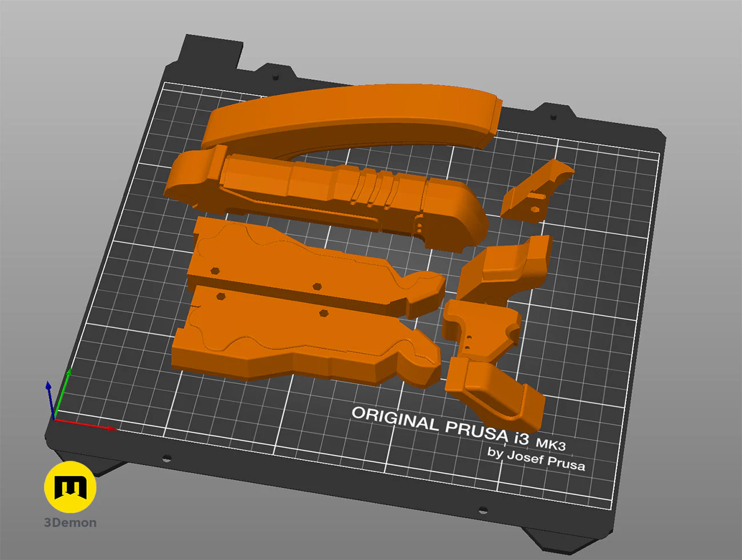The width and height of the screenshot is (742, 560).
Task: Click the left hex hole on upper panel
Action: pos(215,271)
